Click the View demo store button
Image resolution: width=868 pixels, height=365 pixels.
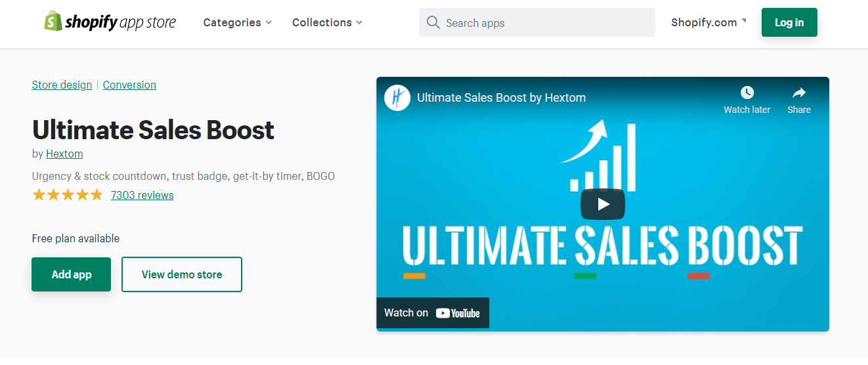coord(182,274)
